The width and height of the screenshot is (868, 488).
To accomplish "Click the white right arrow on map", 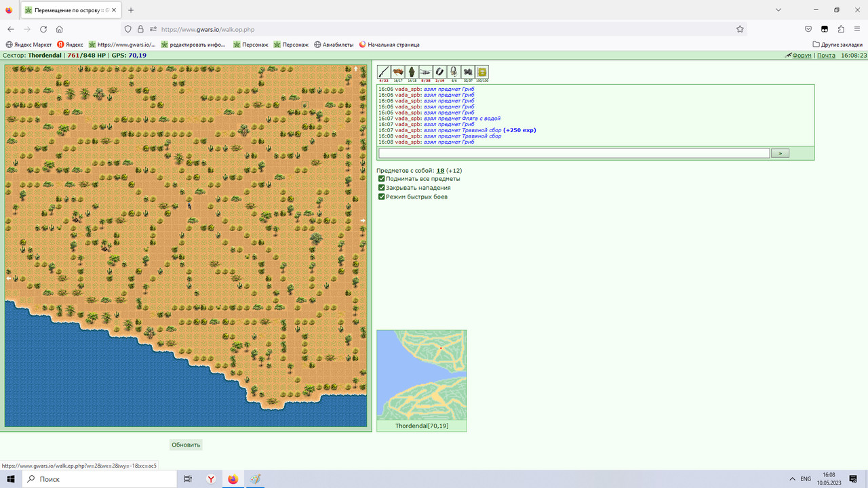I will tap(363, 220).
